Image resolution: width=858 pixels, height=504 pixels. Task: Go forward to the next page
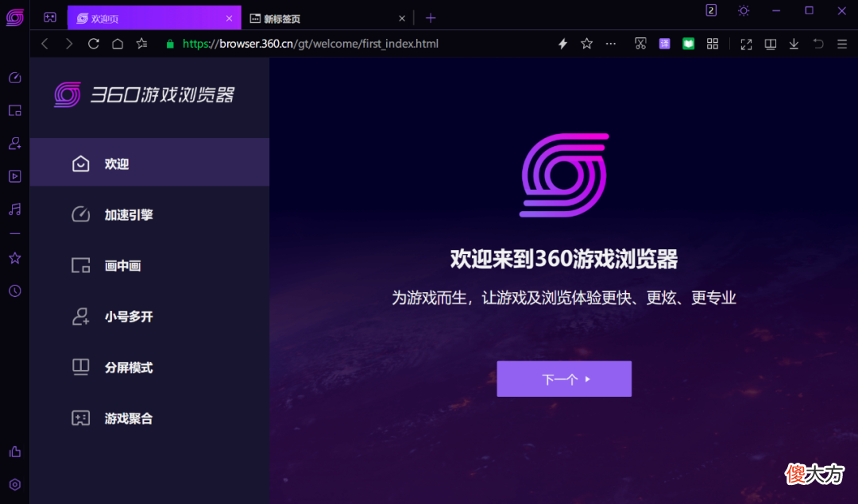[x=69, y=44]
